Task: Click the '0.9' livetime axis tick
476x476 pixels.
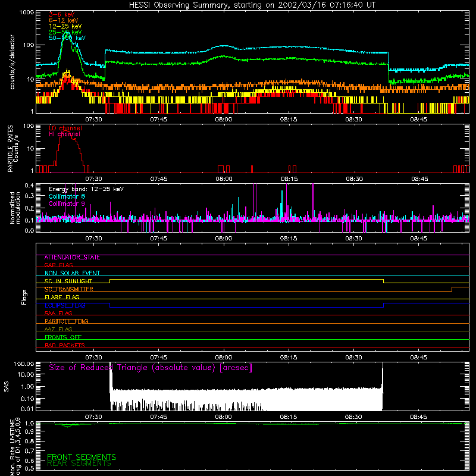Action: pyautogui.click(x=29, y=431)
